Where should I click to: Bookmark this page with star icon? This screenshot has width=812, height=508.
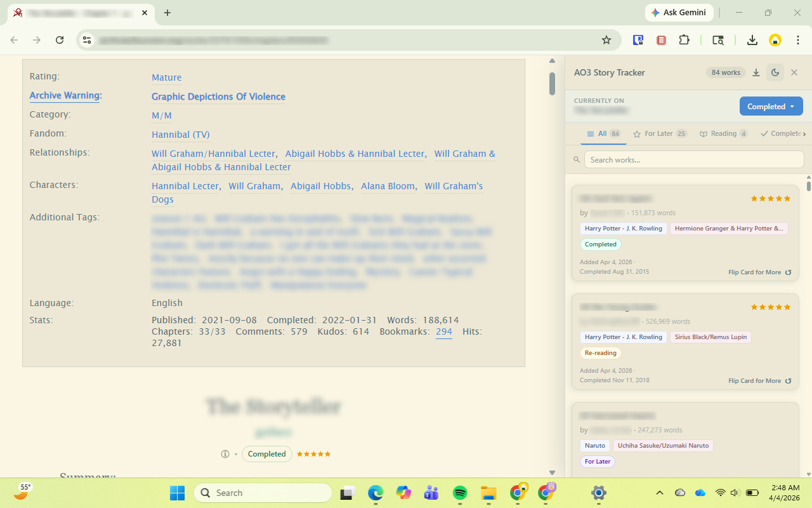(x=606, y=40)
